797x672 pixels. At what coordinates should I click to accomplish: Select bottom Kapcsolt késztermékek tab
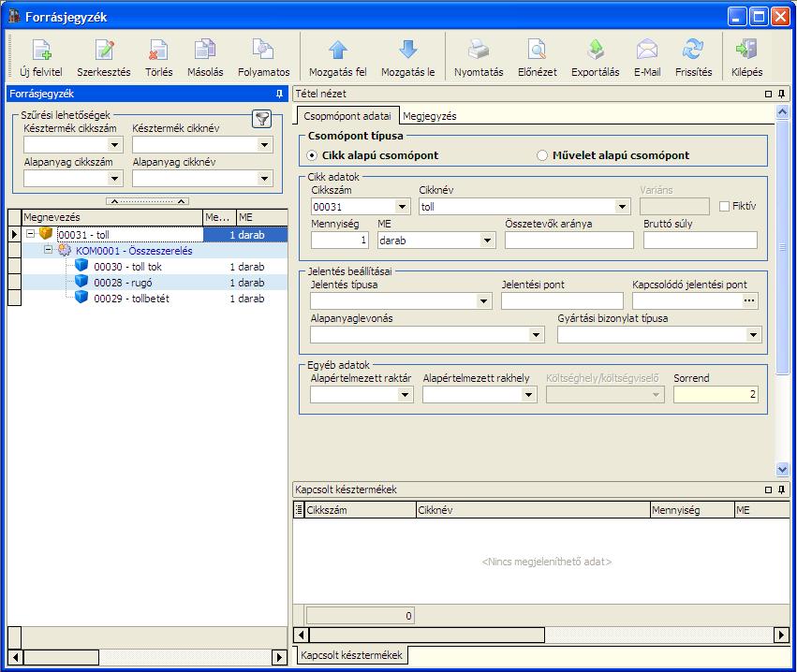(x=351, y=655)
